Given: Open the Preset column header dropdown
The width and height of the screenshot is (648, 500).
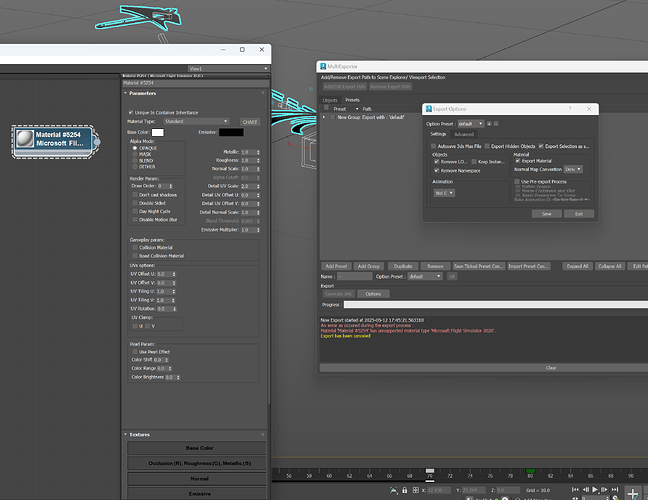Looking at the screenshot, I should 357,109.
